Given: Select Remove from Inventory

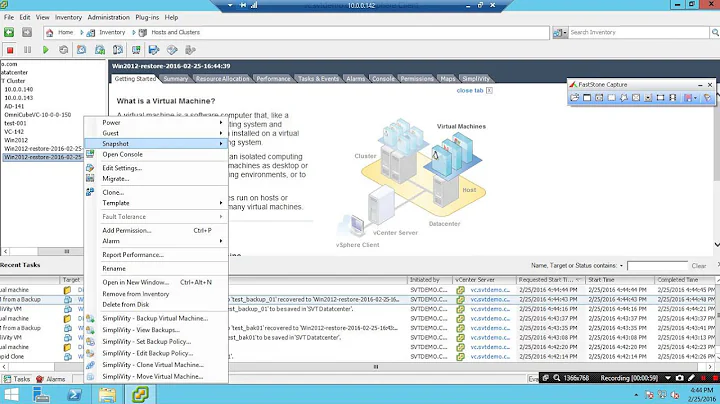Looking at the screenshot, I should point(135,294).
